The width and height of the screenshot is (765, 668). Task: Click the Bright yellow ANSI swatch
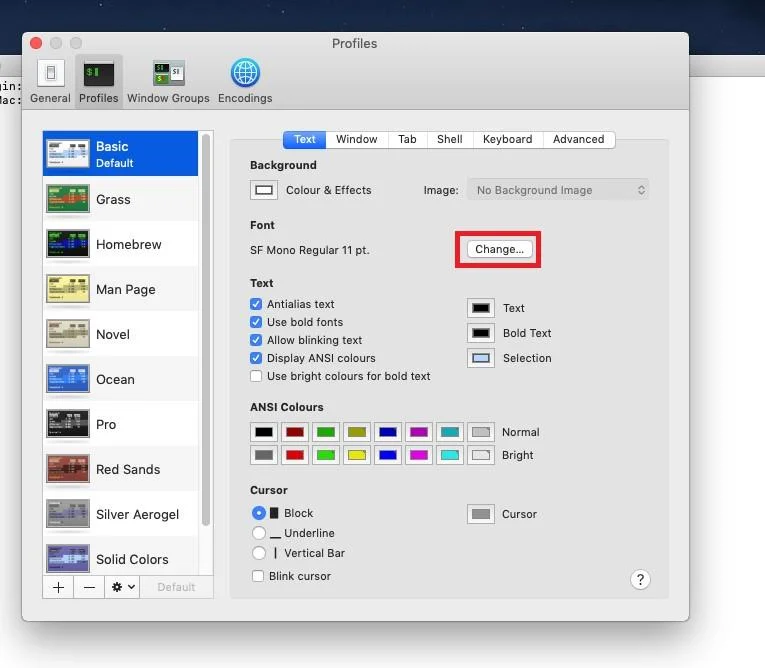357,455
